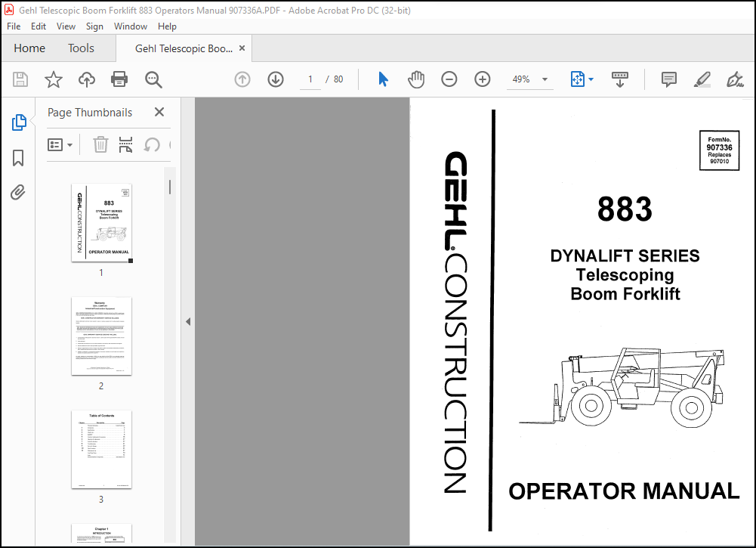Click the total page count 80
The width and height of the screenshot is (756, 548).
[x=338, y=79]
